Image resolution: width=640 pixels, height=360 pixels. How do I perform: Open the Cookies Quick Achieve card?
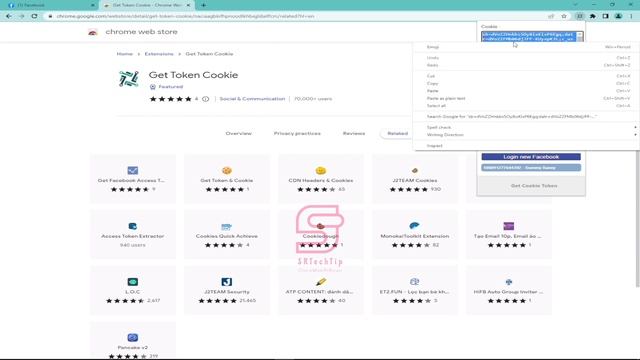pos(227,234)
